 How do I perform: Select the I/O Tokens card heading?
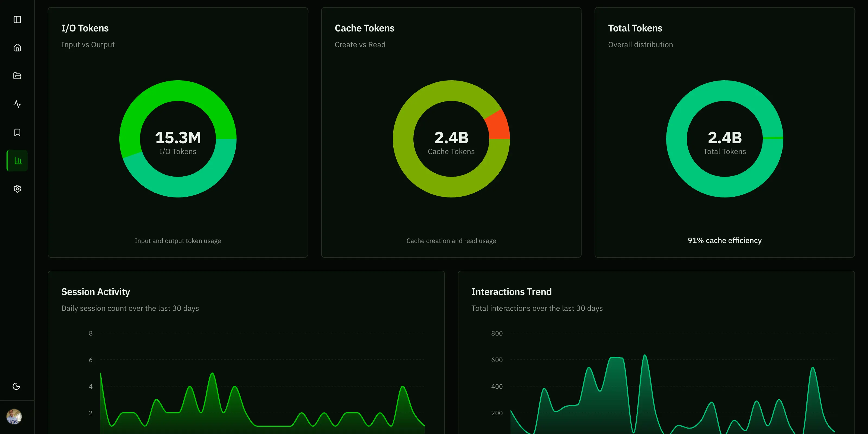click(x=85, y=28)
